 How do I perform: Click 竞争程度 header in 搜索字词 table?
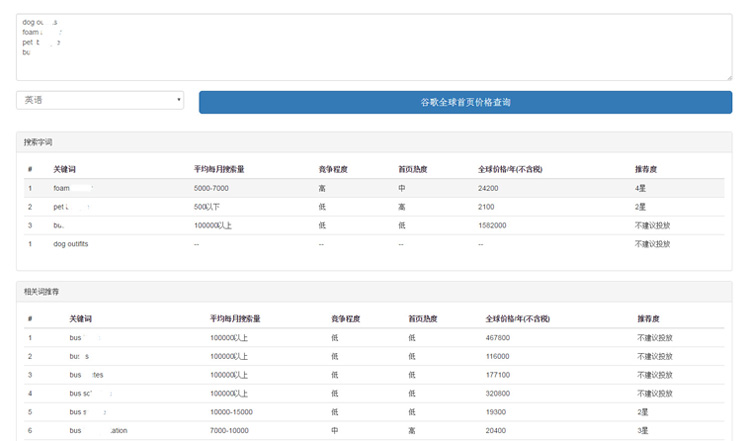tap(333, 169)
